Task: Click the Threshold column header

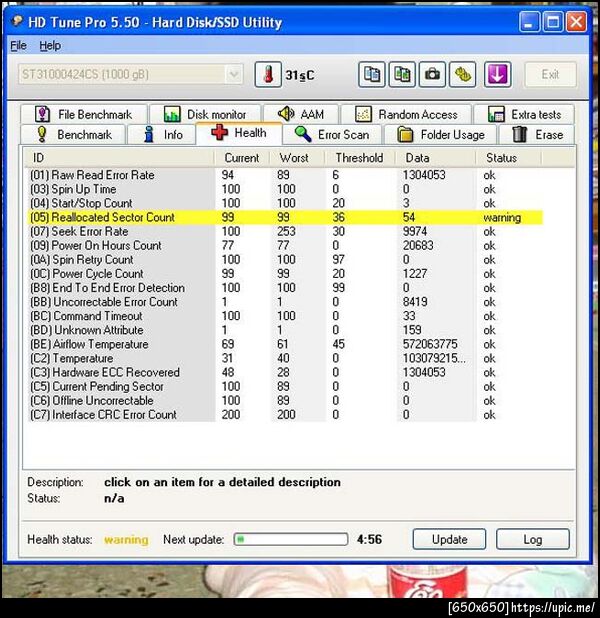Action: (359, 158)
